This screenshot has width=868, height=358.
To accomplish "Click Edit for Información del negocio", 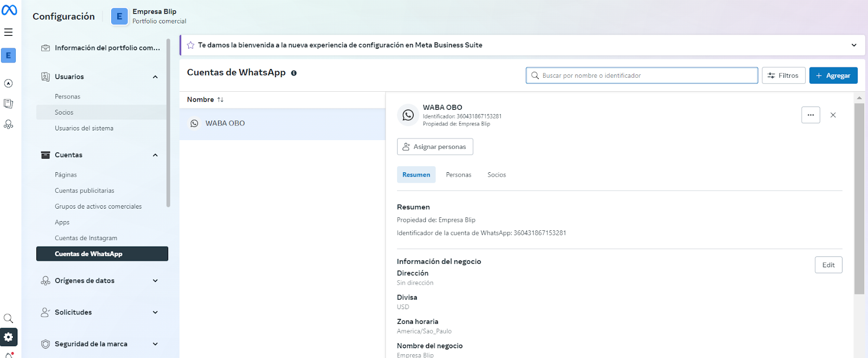I will (x=828, y=265).
